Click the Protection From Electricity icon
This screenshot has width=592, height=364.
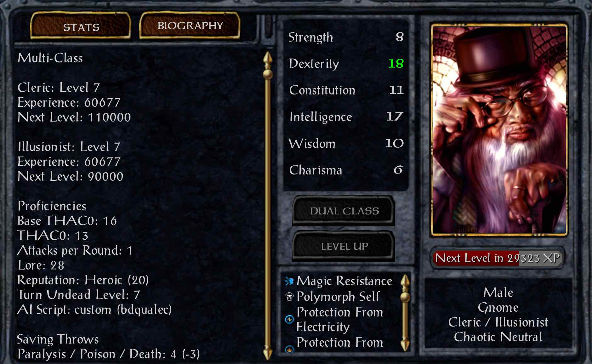click(289, 320)
